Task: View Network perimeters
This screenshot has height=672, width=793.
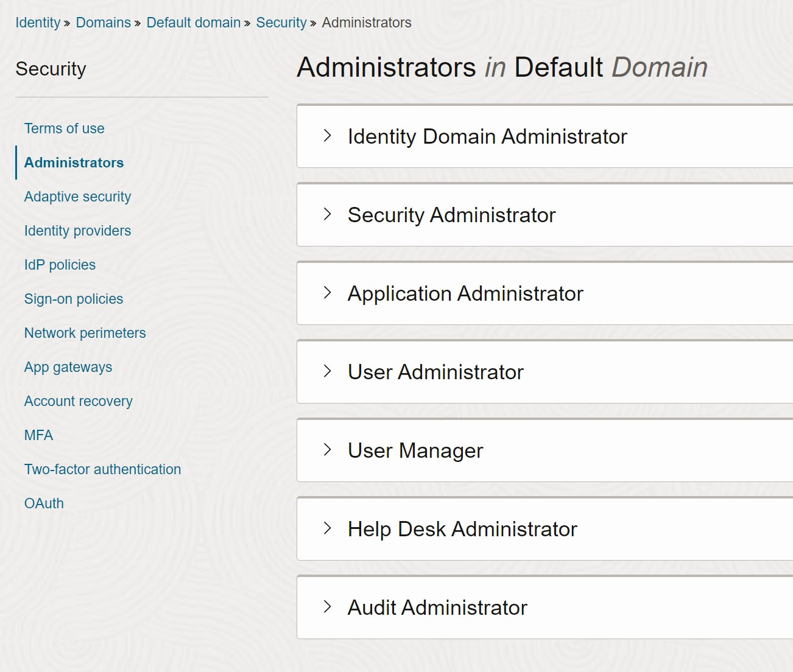Action: [x=85, y=333]
